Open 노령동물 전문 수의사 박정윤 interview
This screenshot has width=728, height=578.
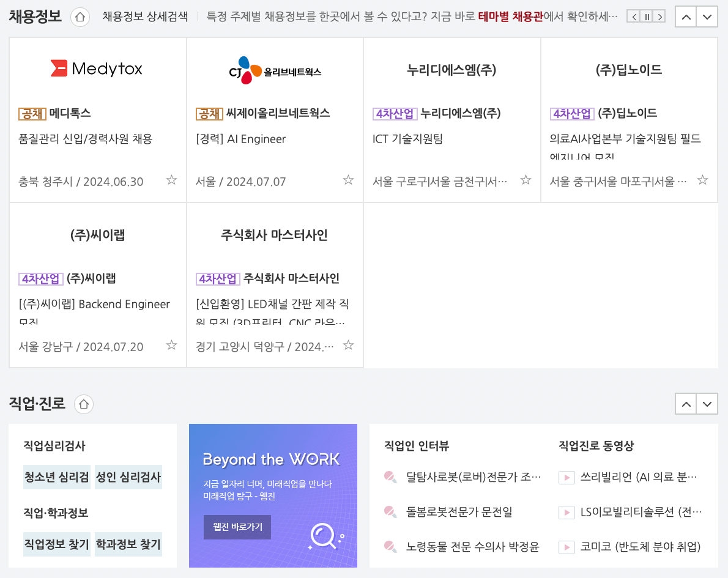(473, 546)
